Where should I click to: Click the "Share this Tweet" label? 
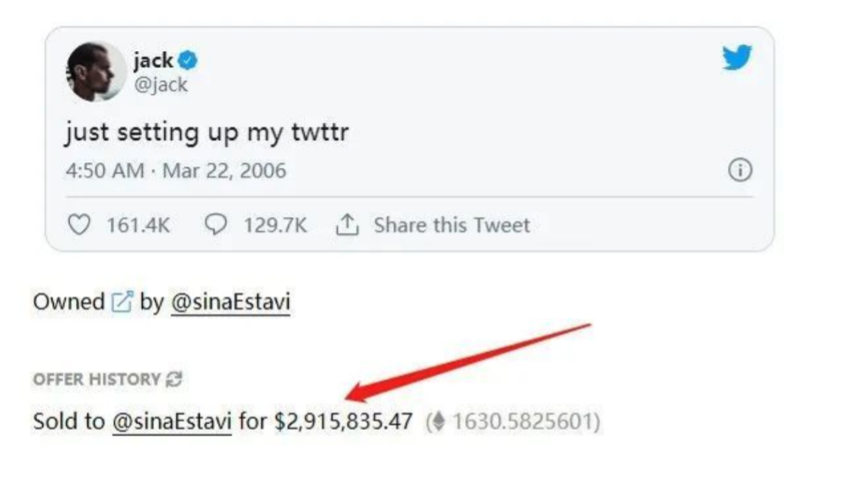coord(451,225)
